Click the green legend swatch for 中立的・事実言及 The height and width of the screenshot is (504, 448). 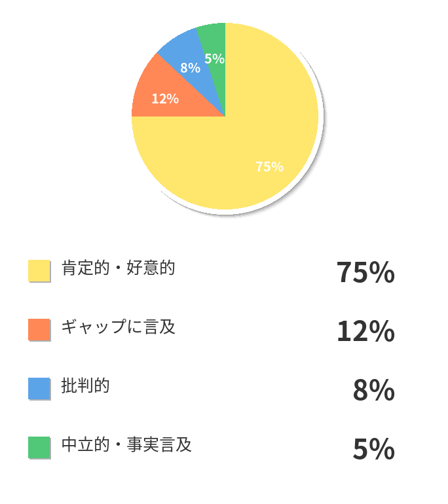39,447
